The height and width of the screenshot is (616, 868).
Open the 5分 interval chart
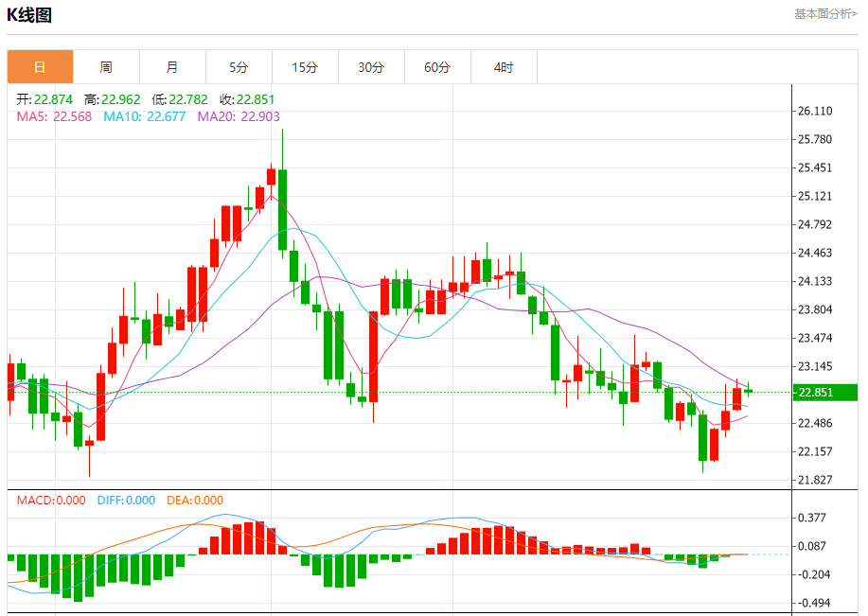tap(239, 67)
